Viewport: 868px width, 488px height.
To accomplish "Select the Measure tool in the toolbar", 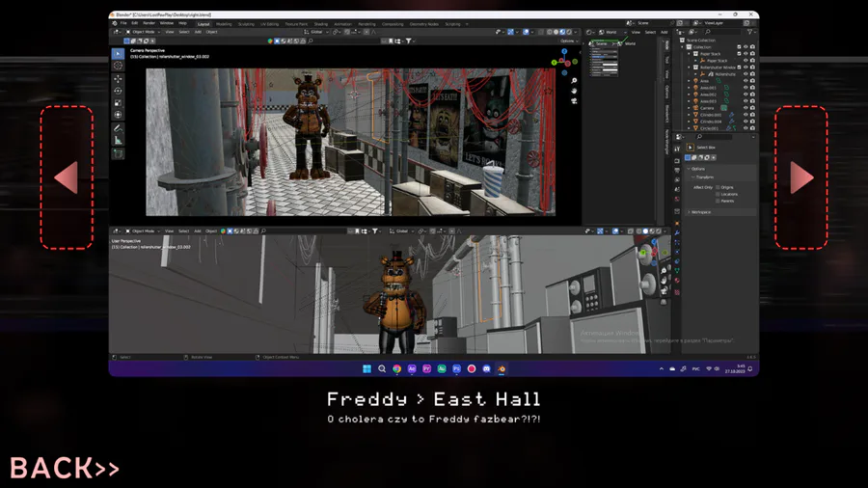I will (118, 141).
